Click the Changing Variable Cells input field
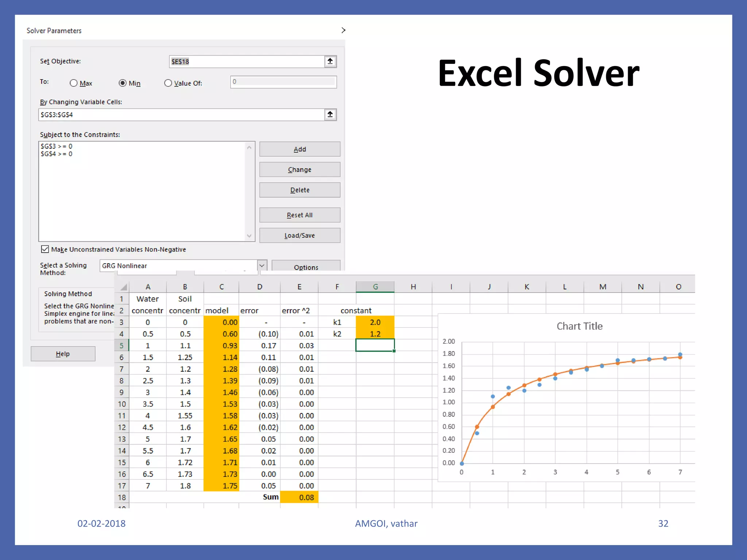 [181, 114]
